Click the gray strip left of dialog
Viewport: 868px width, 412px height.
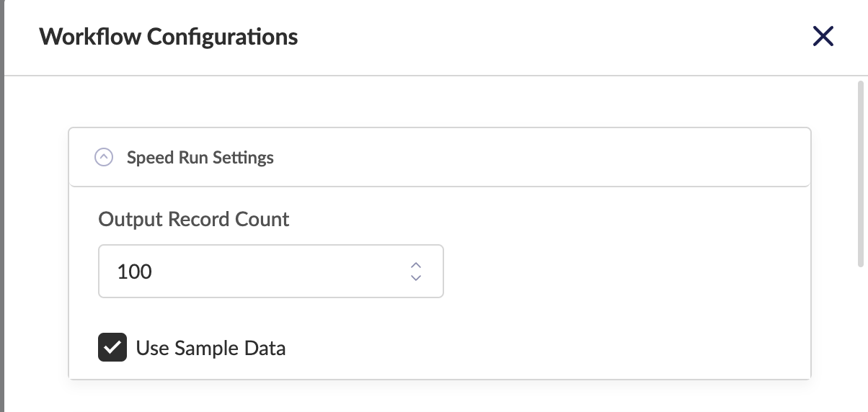(2, 216)
